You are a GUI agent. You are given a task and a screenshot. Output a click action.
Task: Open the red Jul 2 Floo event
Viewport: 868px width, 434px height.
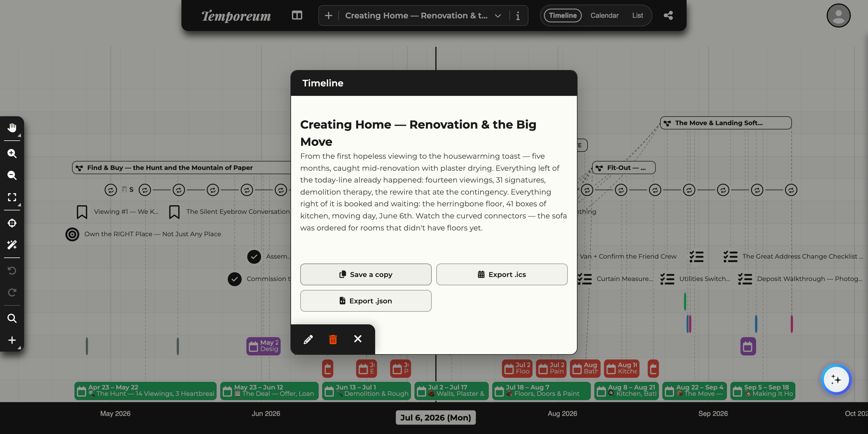point(517,368)
